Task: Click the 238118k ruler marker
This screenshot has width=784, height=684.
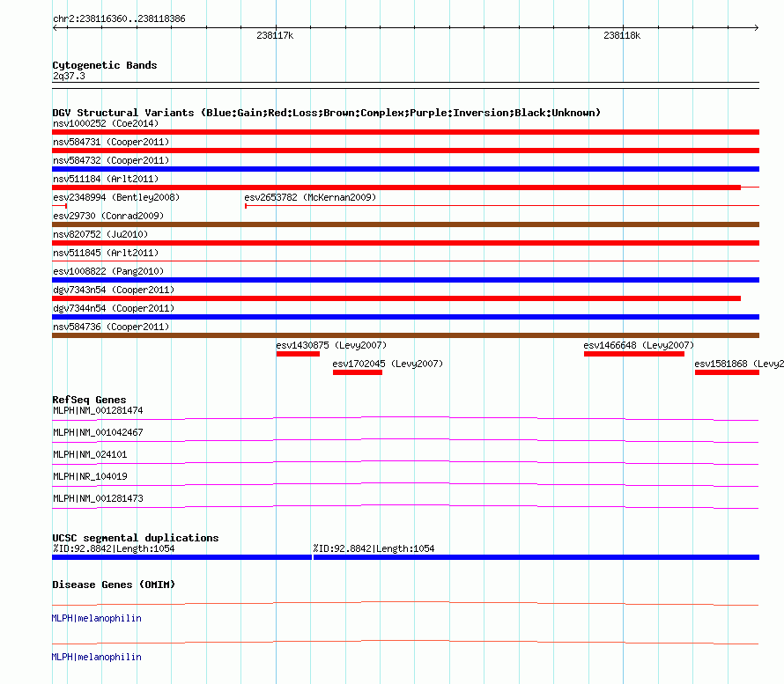Action: click(x=622, y=35)
